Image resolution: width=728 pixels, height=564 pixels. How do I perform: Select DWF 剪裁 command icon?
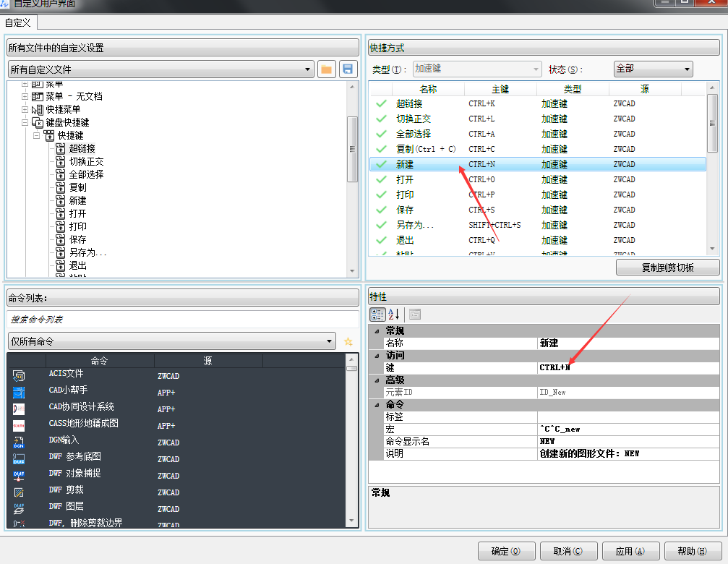19,492
